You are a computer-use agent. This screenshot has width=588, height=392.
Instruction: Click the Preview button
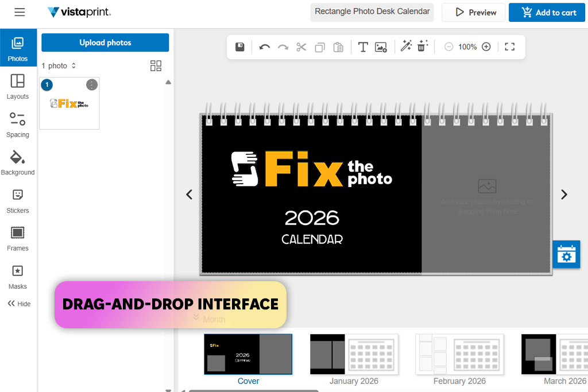click(474, 13)
